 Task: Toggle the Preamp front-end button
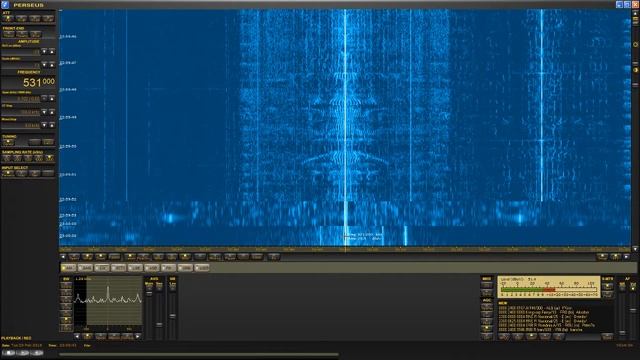pos(22,35)
